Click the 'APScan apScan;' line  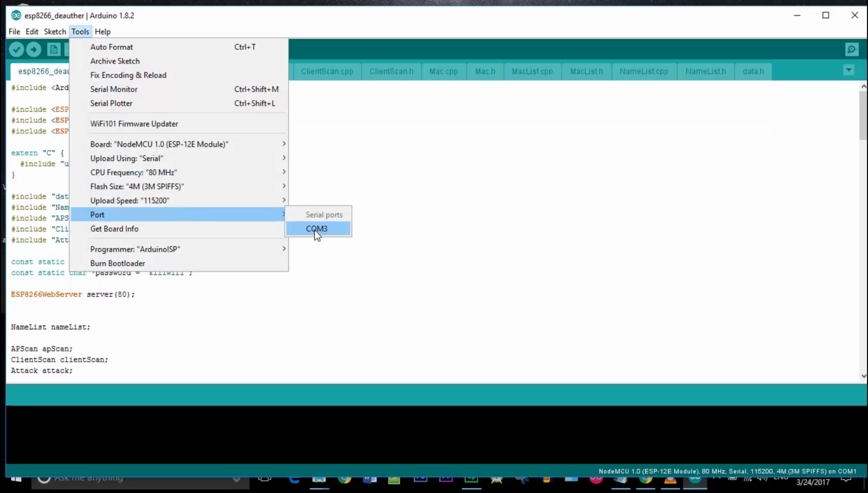[42, 349]
